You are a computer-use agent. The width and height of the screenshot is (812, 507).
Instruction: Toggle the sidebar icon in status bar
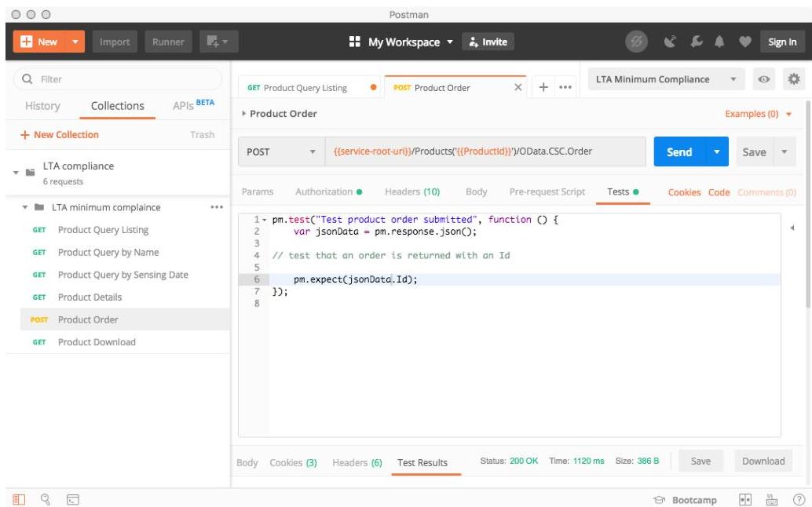pos(19,499)
